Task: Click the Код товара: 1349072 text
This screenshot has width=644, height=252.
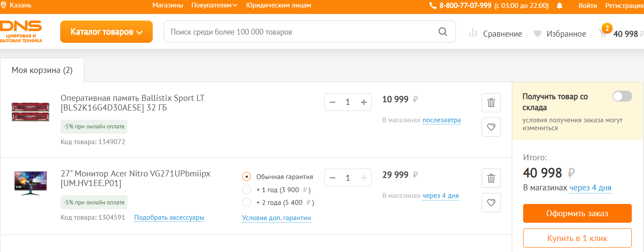Action: [93, 142]
